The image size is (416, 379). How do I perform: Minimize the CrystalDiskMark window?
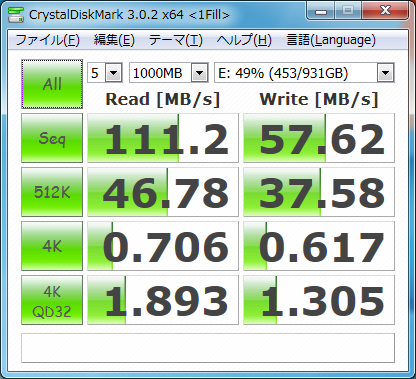(x=321, y=11)
